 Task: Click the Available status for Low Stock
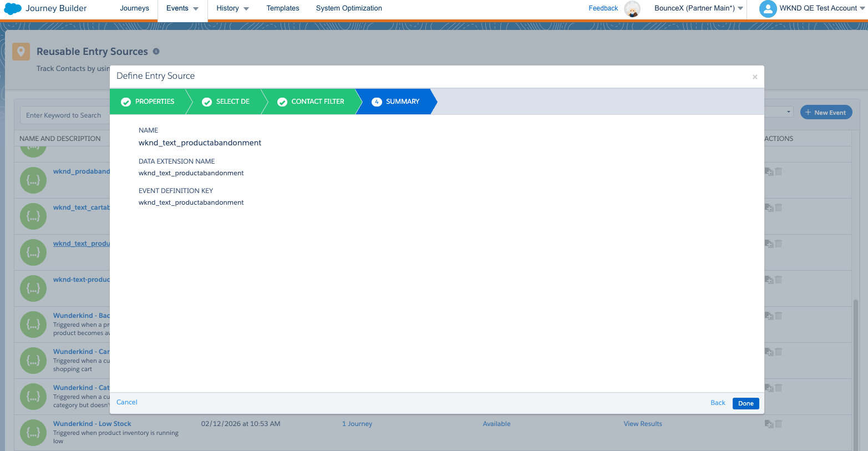coord(496,424)
